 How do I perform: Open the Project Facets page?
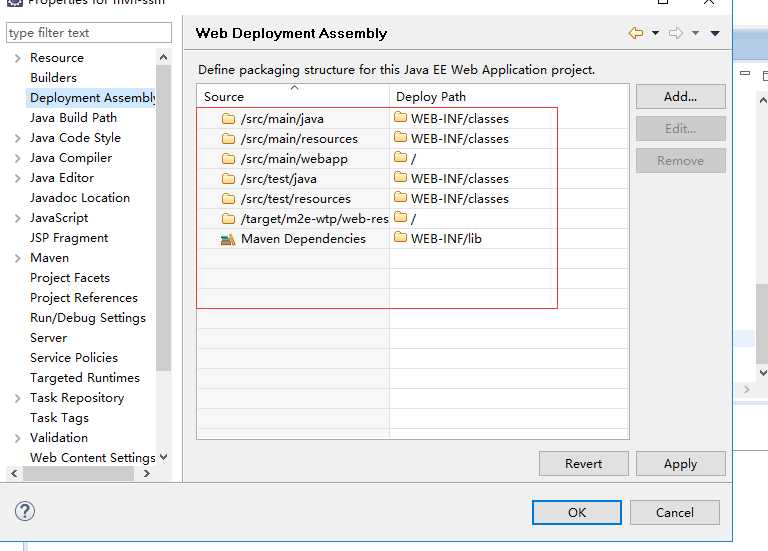pyautogui.click(x=70, y=278)
